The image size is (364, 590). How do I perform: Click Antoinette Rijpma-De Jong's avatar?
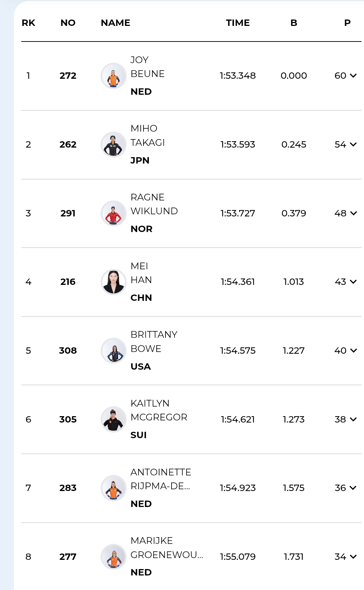click(113, 488)
